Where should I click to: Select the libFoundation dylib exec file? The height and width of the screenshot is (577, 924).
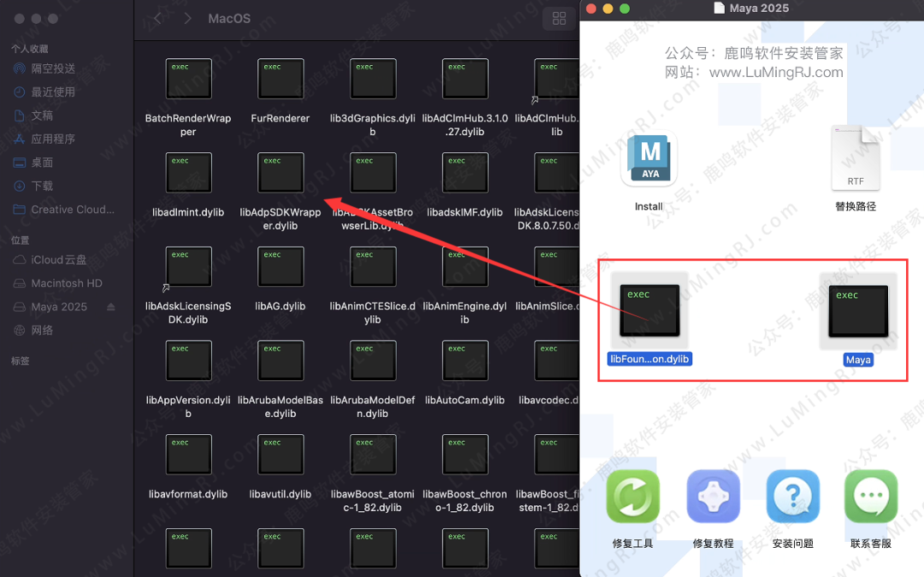point(649,310)
